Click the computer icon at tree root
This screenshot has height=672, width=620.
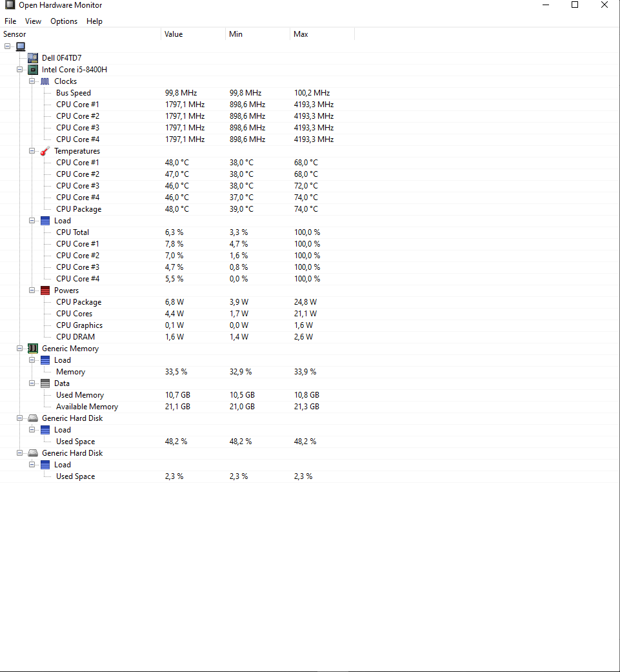(21, 46)
